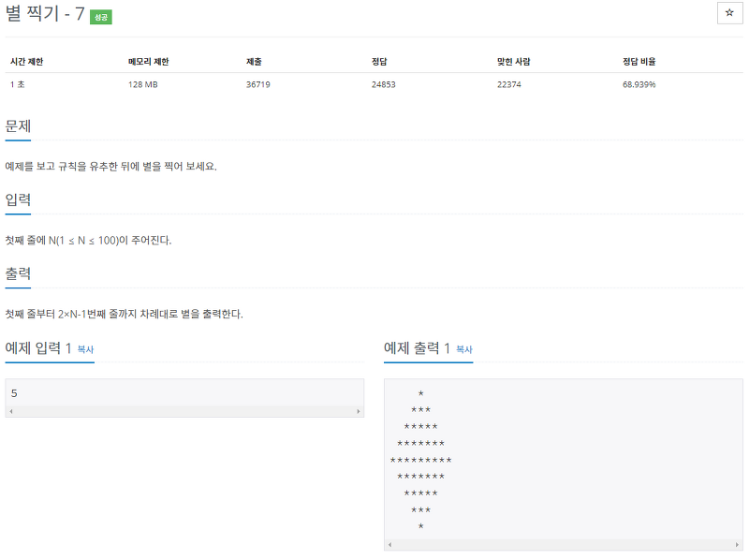The height and width of the screenshot is (560, 749).
Task: Click the problem description sentence about 예제
Action: point(110,167)
